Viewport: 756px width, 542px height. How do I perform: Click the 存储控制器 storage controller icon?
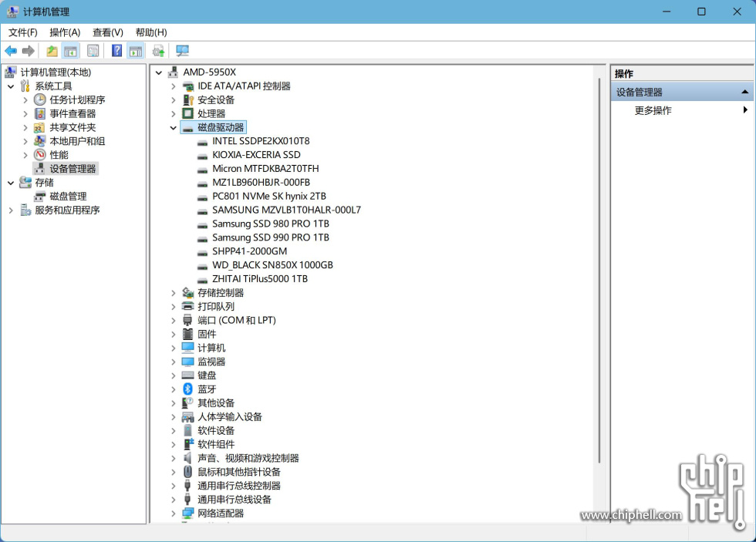pyautogui.click(x=187, y=292)
